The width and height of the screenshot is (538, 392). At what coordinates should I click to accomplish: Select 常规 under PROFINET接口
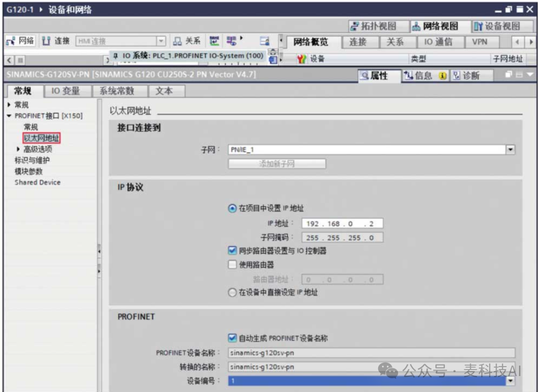pyautogui.click(x=30, y=127)
